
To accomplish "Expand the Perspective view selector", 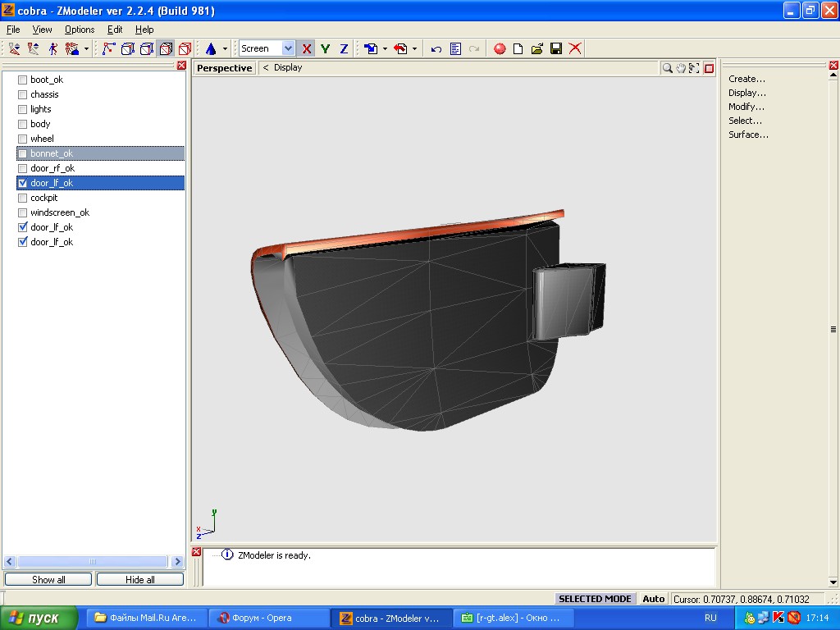I will point(224,68).
